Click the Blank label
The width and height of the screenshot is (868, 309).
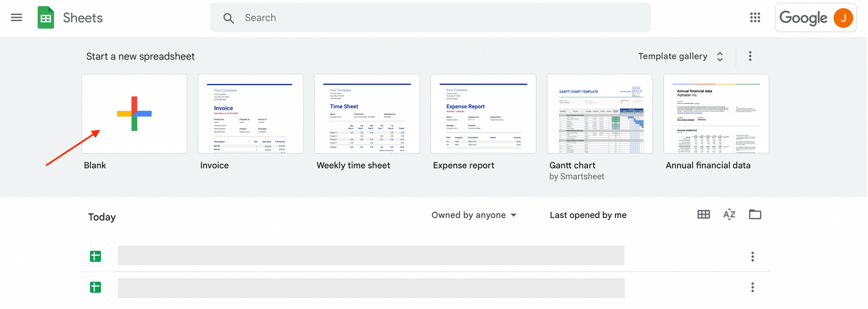pos(95,165)
